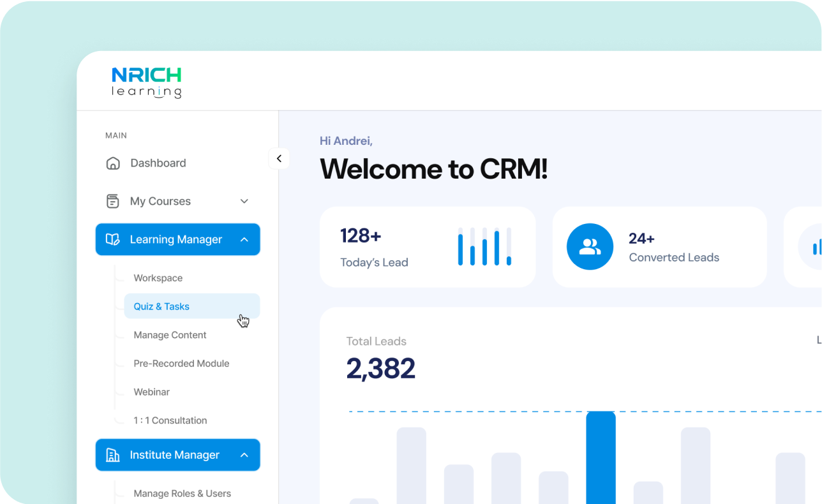This screenshot has height=504, width=822.
Task: Click the My Courses notebook icon
Action: (113, 202)
